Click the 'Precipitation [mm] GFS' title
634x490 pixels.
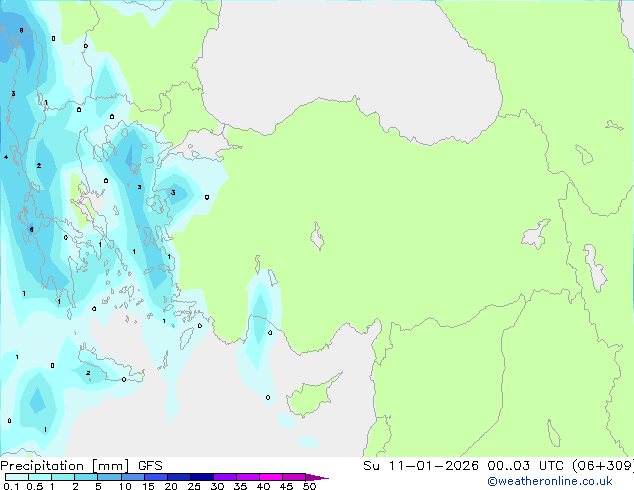coord(81,466)
